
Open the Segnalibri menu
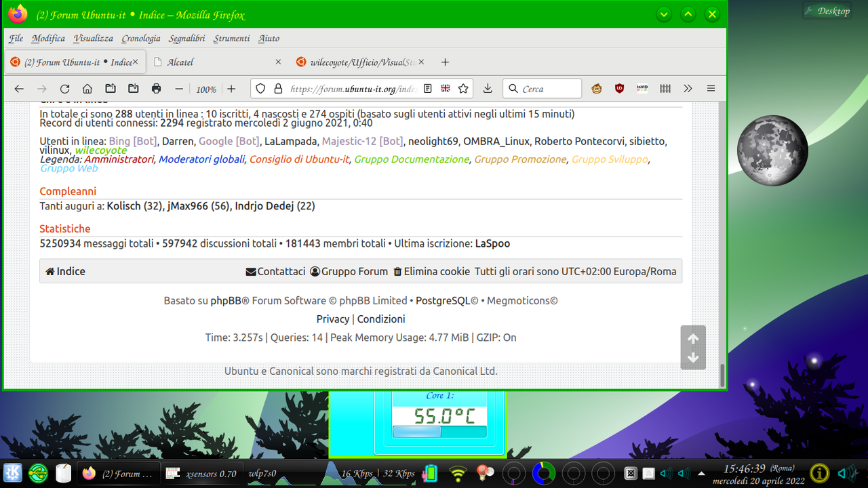187,39
